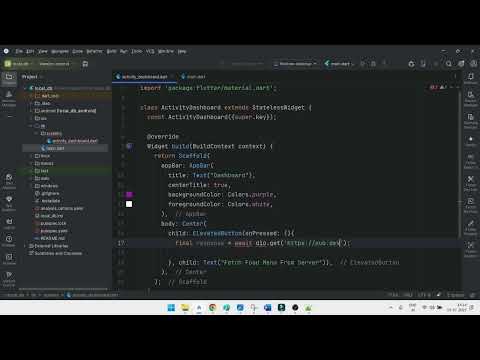
Task: Collapse the lib folder
Action: 31,126
